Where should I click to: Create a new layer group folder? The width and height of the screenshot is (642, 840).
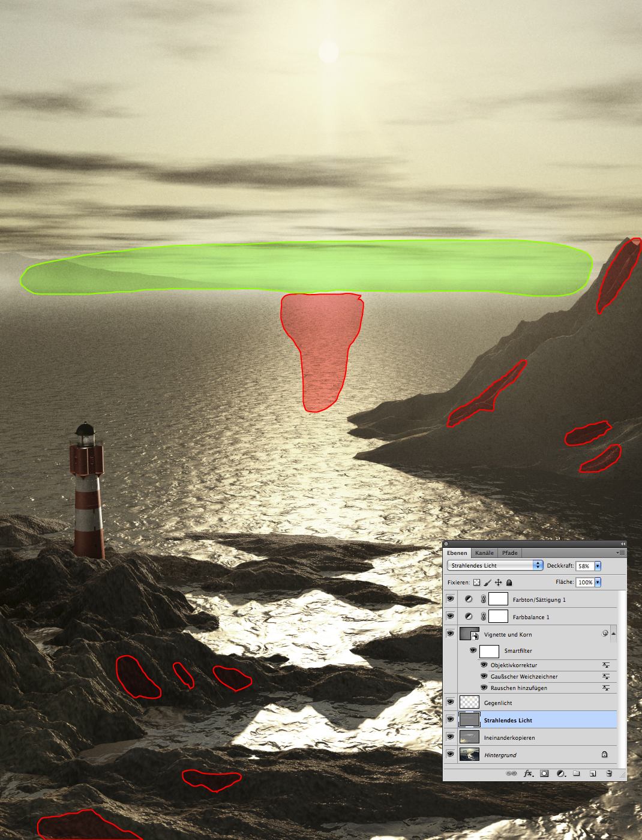(x=576, y=773)
